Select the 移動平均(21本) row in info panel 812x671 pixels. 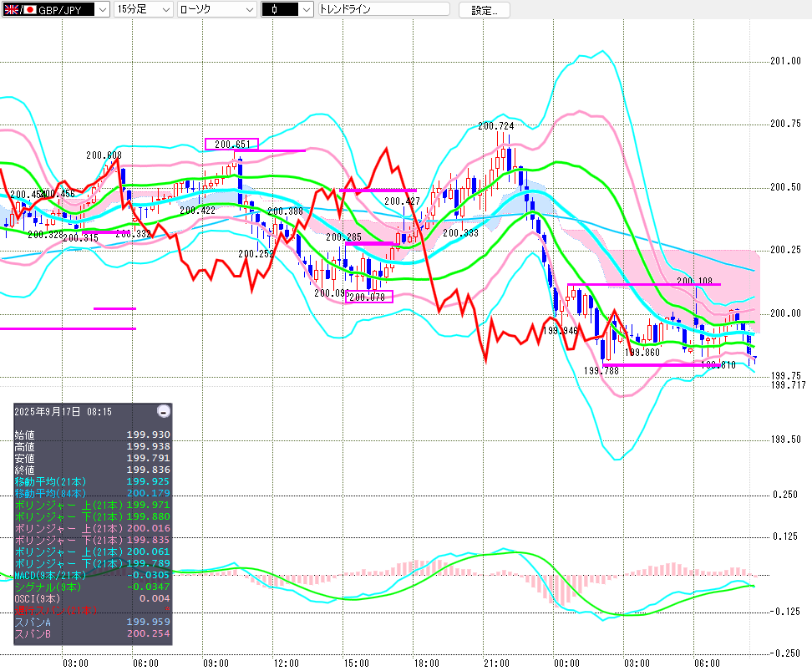coord(92,482)
